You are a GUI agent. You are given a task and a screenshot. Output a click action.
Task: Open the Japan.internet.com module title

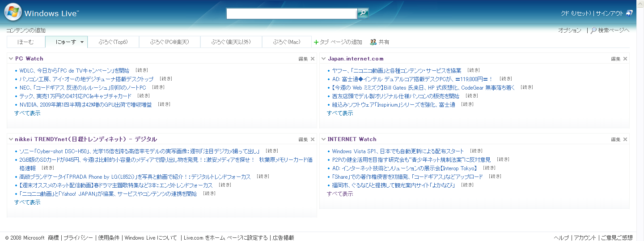coord(356,59)
